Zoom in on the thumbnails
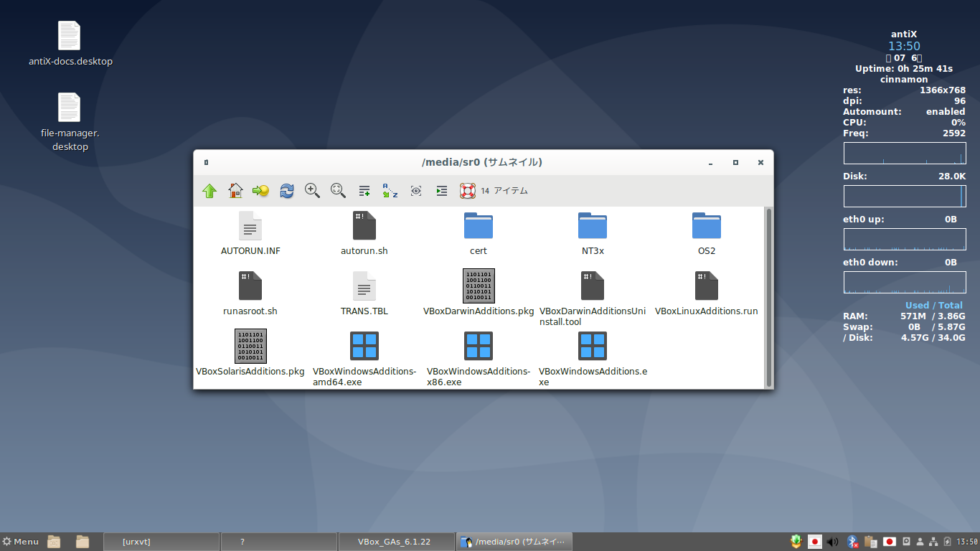Image resolution: width=980 pixels, height=551 pixels. tap(312, 191)
